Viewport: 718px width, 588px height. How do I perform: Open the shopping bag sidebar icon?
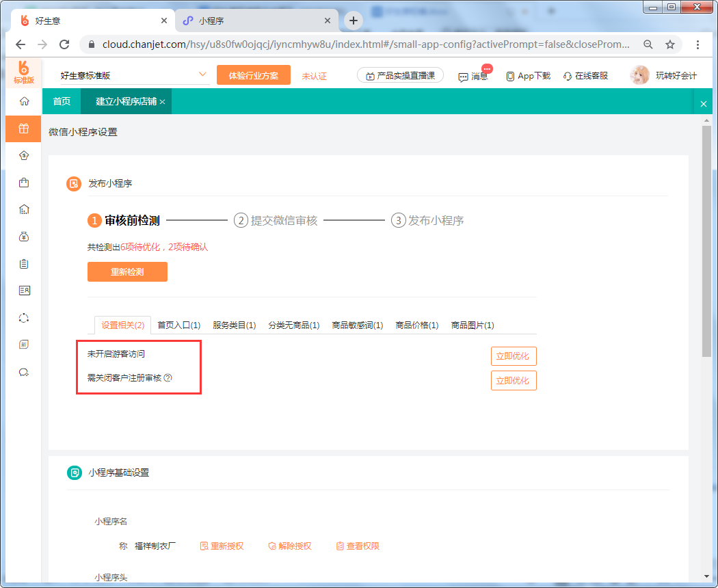[24, 183]
